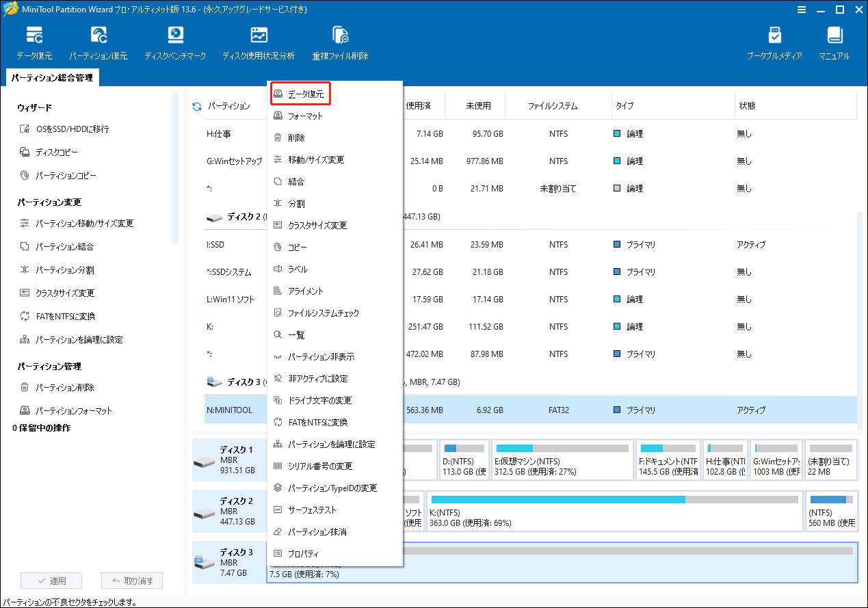This screenshot has width=868, height=608.
Task: Open ブータブルメディア builder
Action: [x=774, y=44]
